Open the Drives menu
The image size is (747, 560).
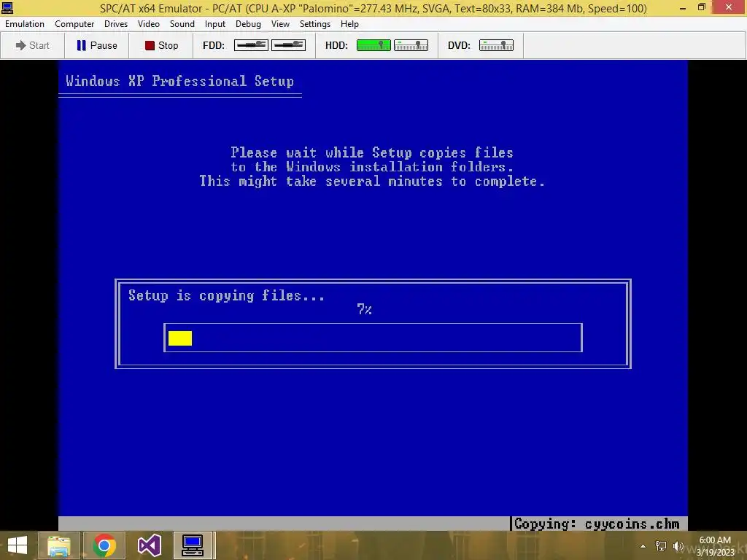click(116, 24)
